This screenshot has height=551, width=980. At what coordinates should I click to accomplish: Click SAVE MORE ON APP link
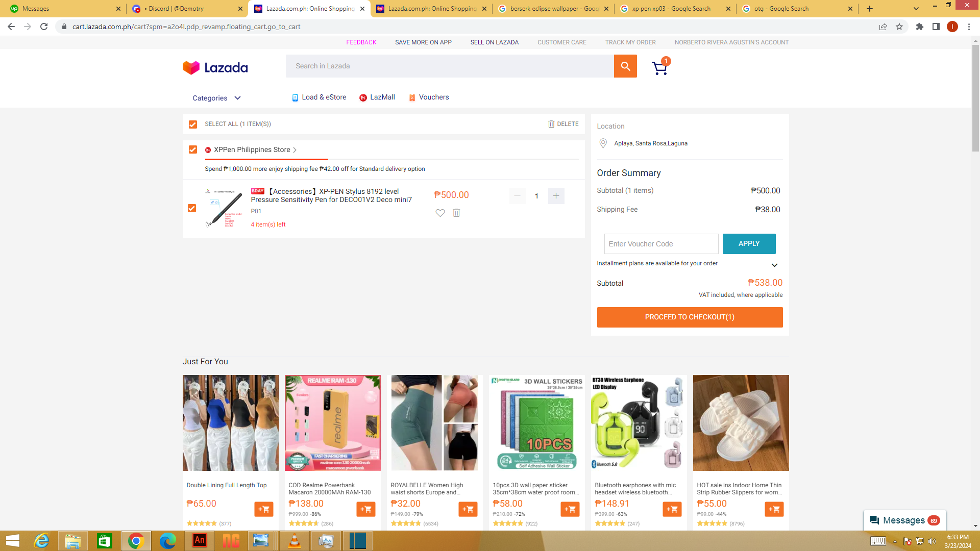(423, 42)
